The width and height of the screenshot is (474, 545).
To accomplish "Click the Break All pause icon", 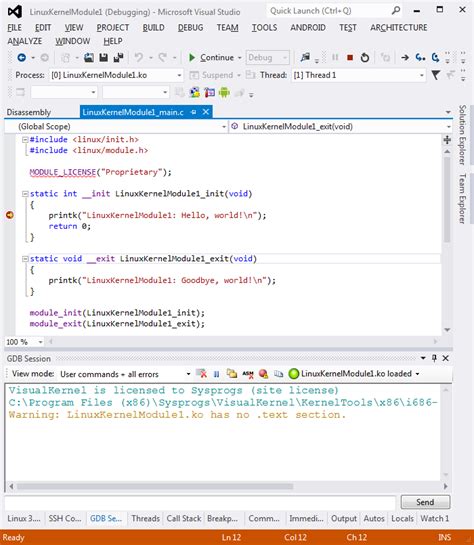I will (335, 57).
